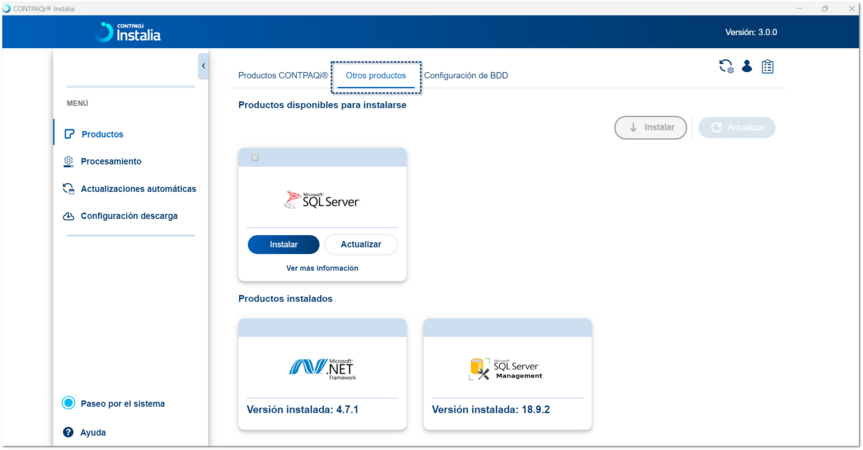Viewport: 863px width, 450px height.
Task: Open Procesamiento in the side menu
Action: (x=111, y=161)
